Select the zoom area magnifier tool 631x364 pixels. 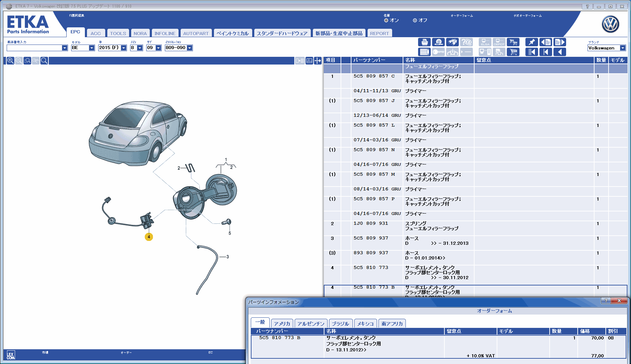(27, 61)
